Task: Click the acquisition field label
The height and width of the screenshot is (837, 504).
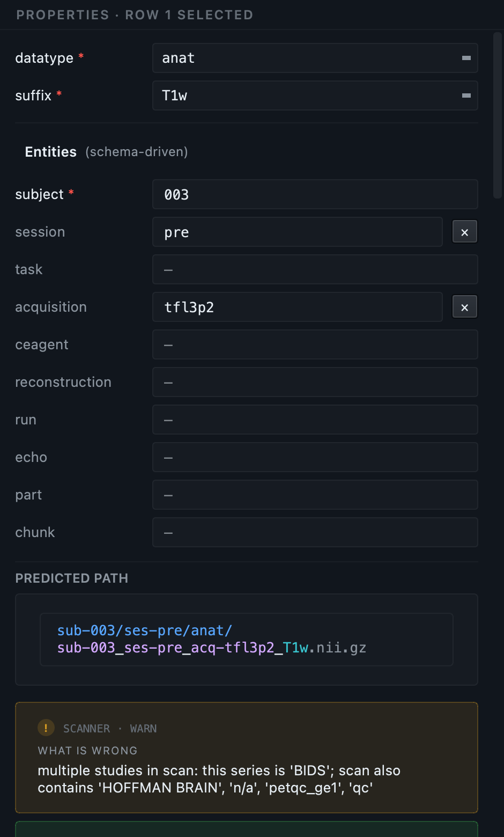Action: 51,307
